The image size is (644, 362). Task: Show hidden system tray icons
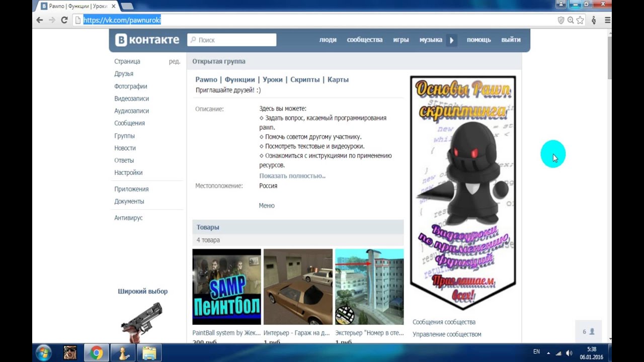[548, 353]
